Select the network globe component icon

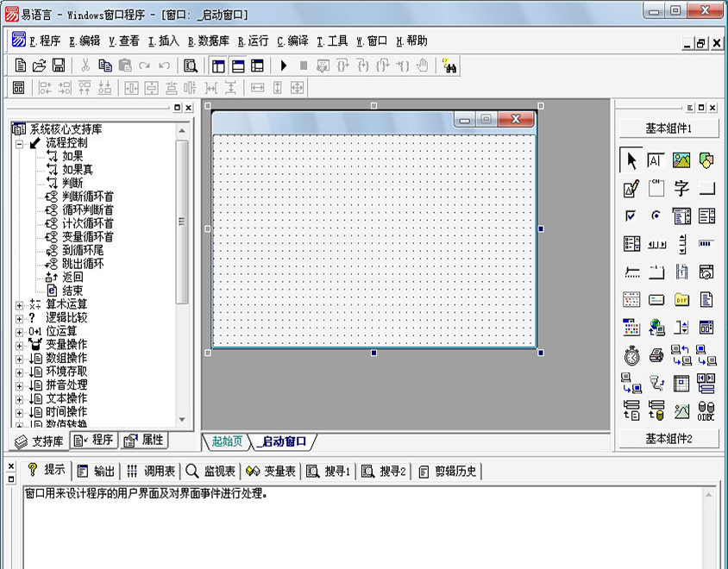[656, 328]
